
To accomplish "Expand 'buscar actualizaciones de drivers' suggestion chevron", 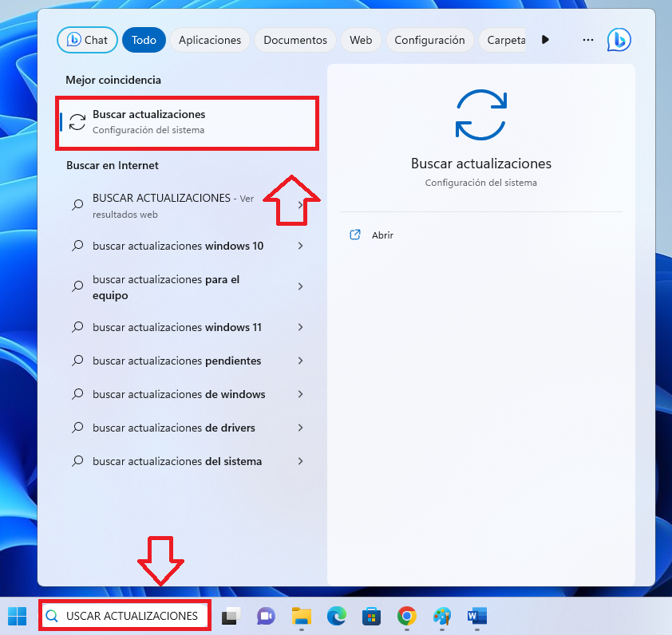I will pyautogui.click(x=300, y=428).
